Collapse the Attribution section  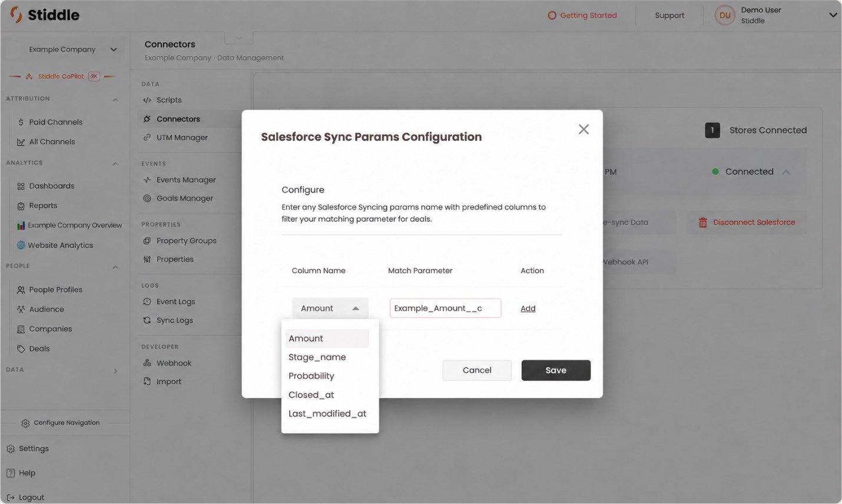115,100
